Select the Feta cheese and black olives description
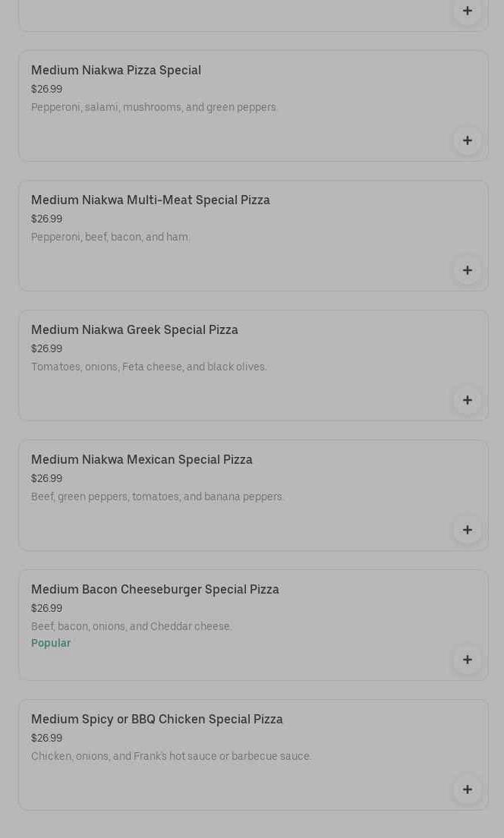Screen dimensions: 504x838 point(149,367)
